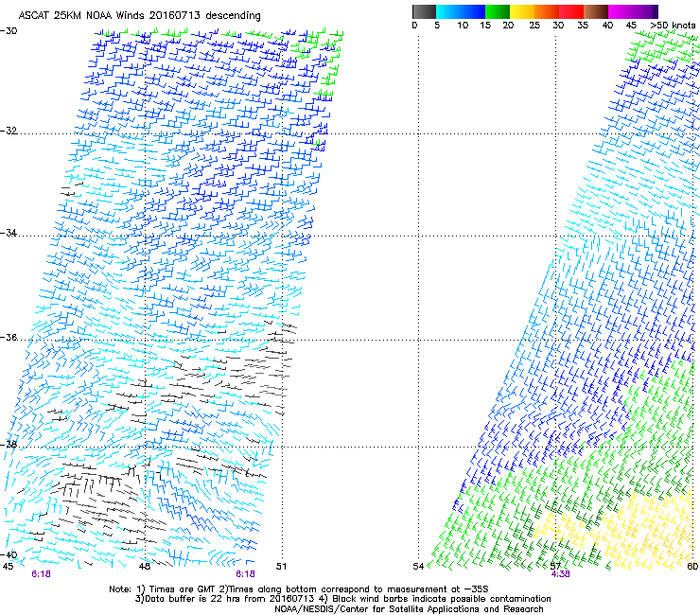
Task: Click the latitude label -32
Action: [9, 131]
